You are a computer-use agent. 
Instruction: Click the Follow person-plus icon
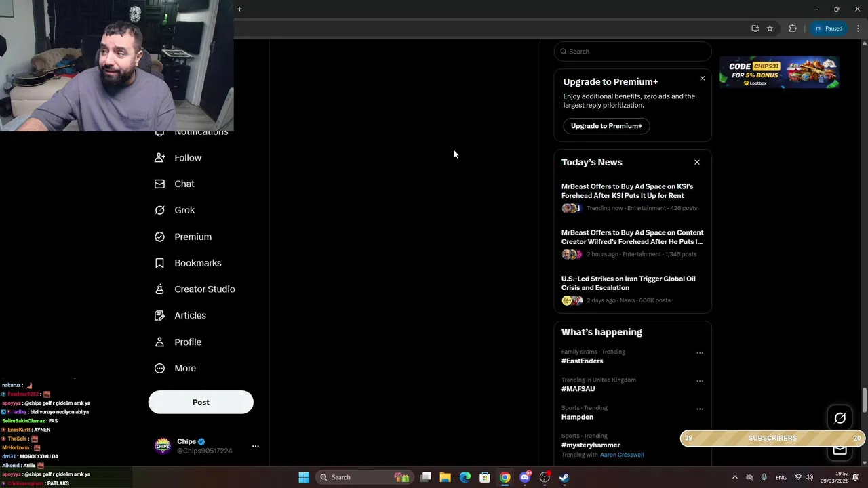[159, 158]
